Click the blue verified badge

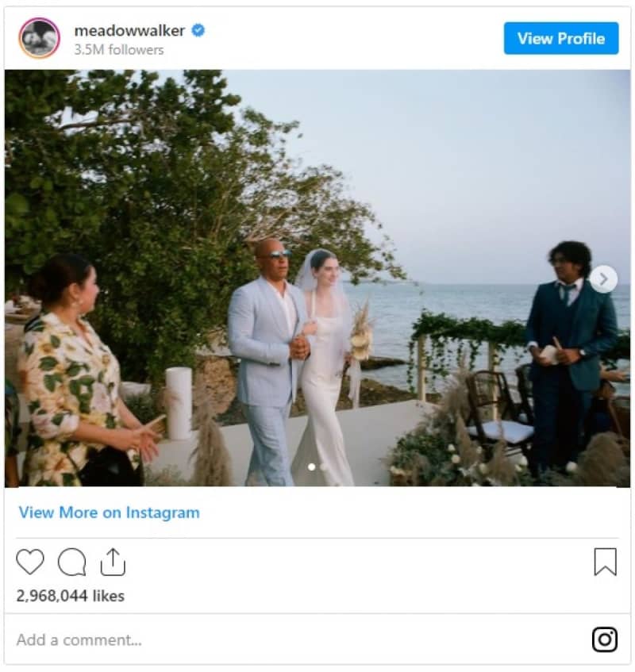[x=198, y=31]
